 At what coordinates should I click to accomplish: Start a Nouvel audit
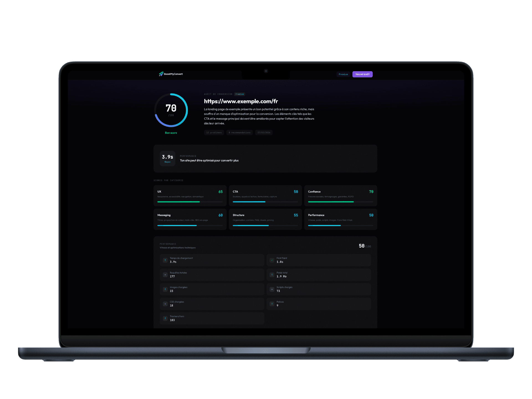pyautogui.click(x=362, y=74)
